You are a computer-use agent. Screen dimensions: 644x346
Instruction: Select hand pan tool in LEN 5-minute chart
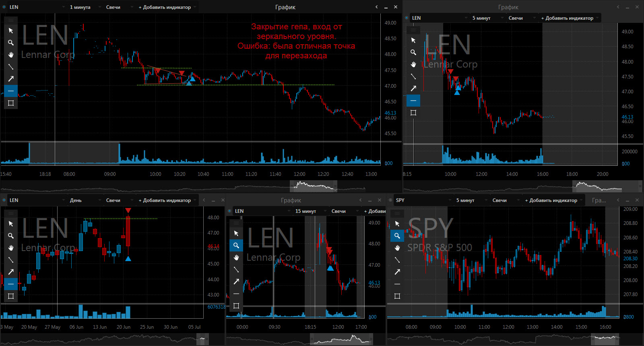pos(413,64)
